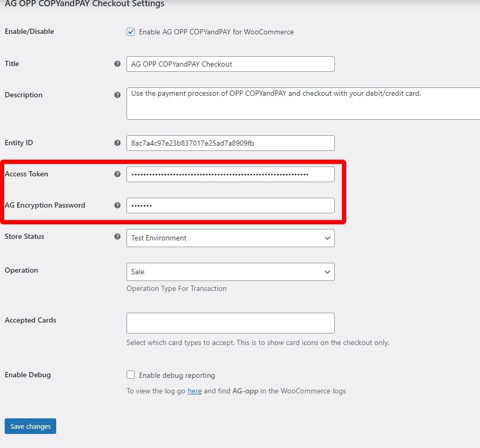Click into the Description text area
Image resolution: width=480 pixels, height=448 pixels.
(303, 104)
